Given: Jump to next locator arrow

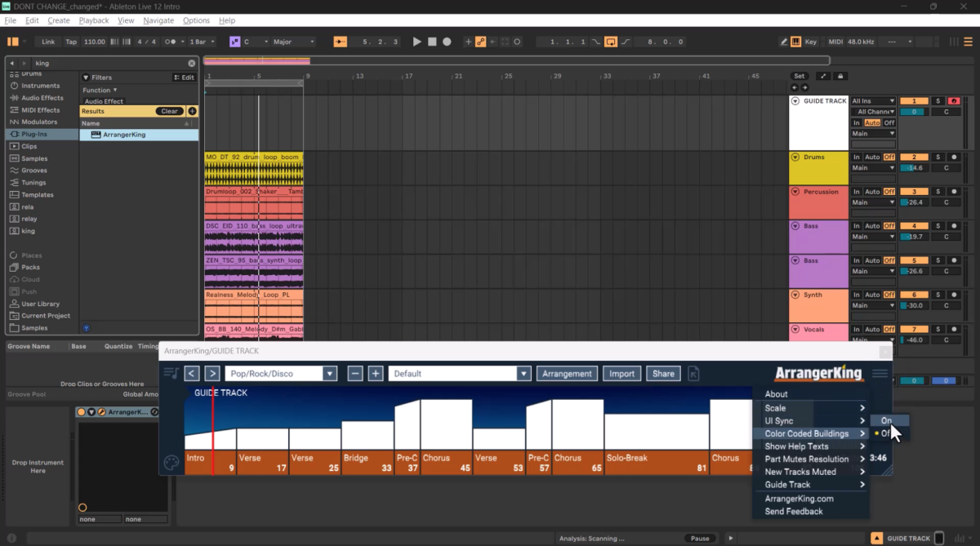Looking at the screenshot, I should [804, 87].
